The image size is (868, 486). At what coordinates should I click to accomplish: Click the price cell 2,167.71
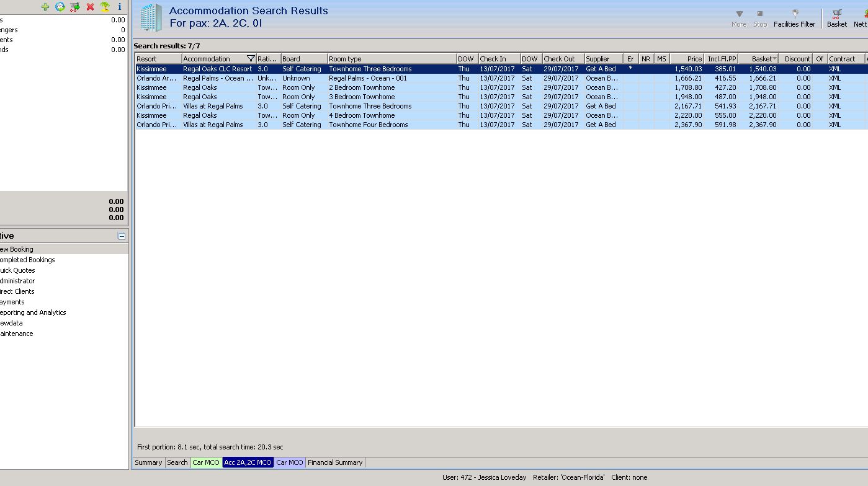point(687,106)
